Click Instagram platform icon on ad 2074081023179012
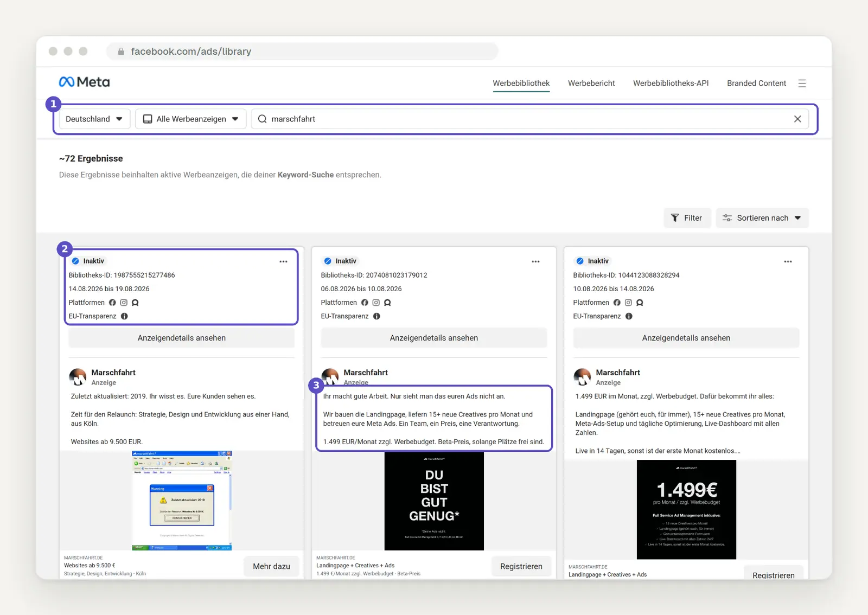 click(376, 303)
